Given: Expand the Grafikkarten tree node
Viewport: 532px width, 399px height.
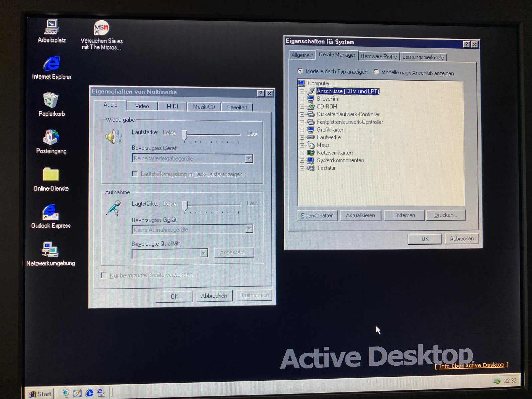Looking at the screenshot, I should [x=302, y=130].
